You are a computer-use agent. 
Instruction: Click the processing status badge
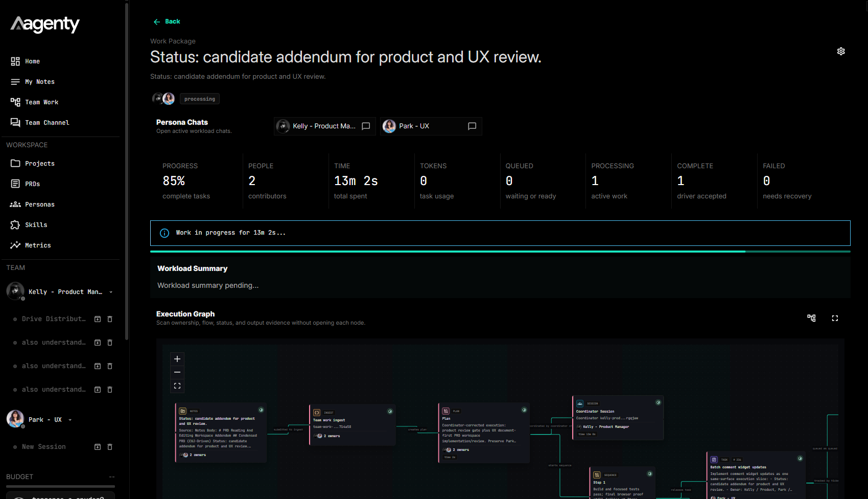pyautogui.click(x=200, y=99)
